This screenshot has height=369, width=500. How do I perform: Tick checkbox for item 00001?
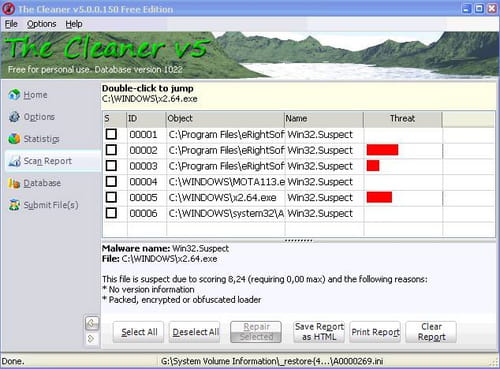coord(111,134)
